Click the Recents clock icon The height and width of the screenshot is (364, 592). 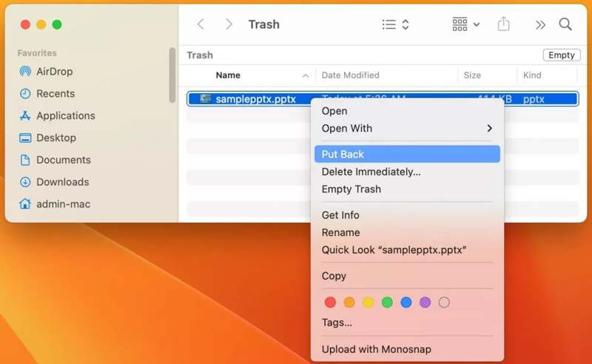pyautogui.click(x=25, y=94)
